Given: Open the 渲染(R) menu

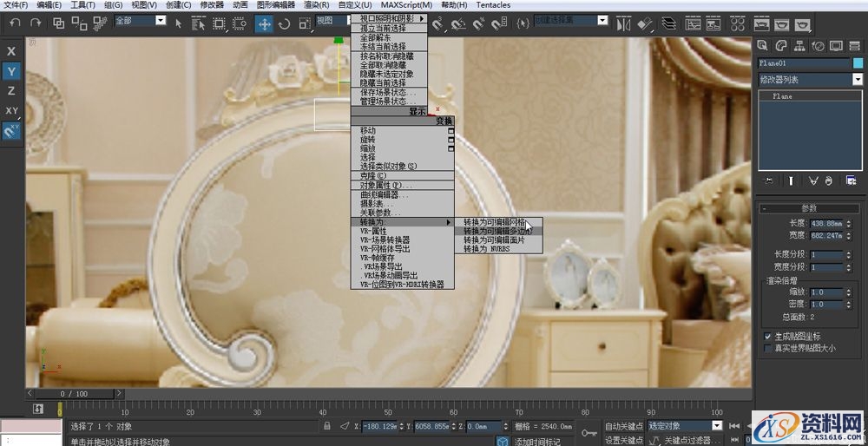Looking at the screenshot, I should pyautogui.click(x=317, y=5).
